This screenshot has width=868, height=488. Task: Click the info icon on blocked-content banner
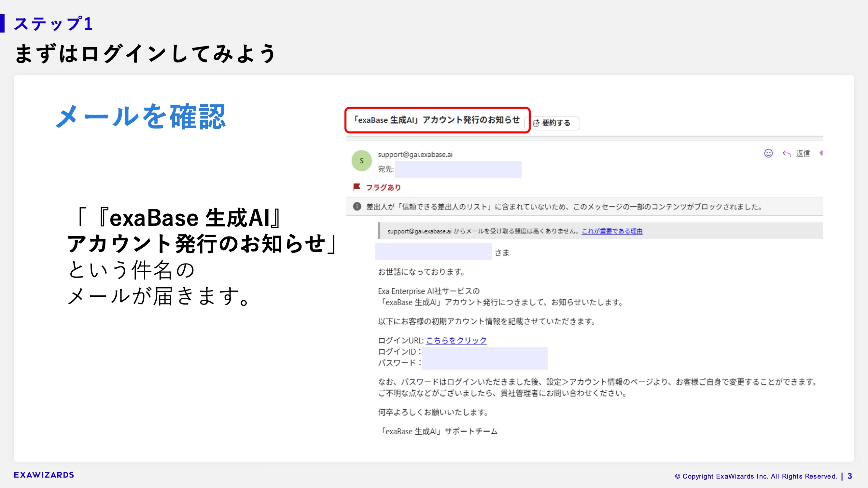[357, 207]
